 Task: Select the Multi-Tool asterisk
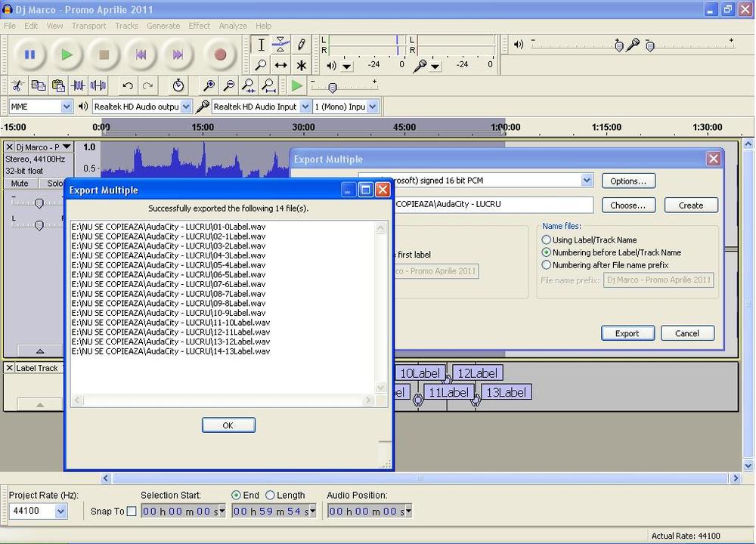[301, 65]
